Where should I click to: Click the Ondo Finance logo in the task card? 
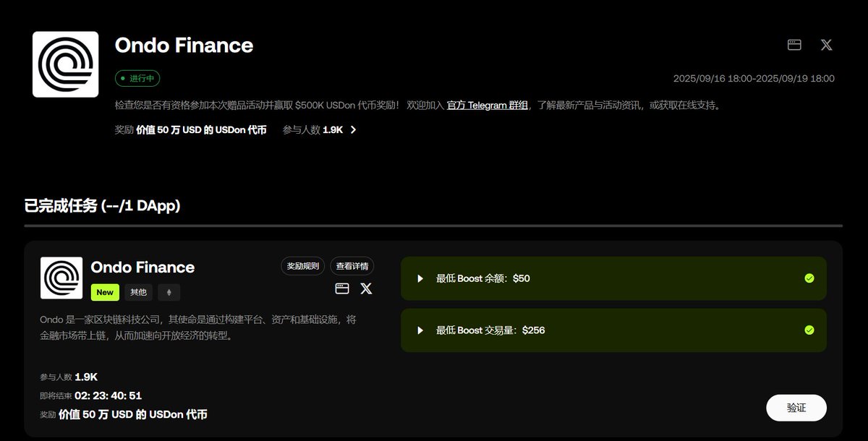tap(61, 278)
